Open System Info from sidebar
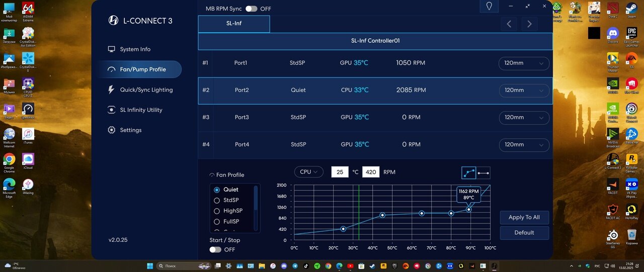The image size is (644, 272). [135, 49]
